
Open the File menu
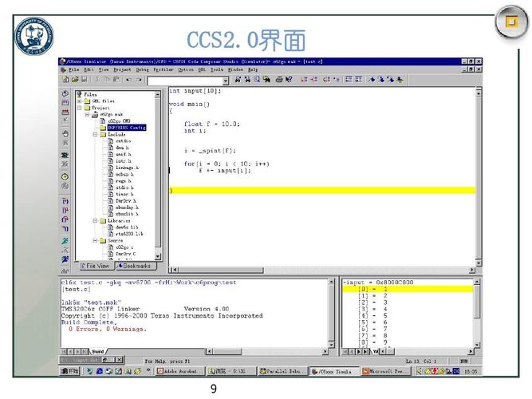pos(73,69)
